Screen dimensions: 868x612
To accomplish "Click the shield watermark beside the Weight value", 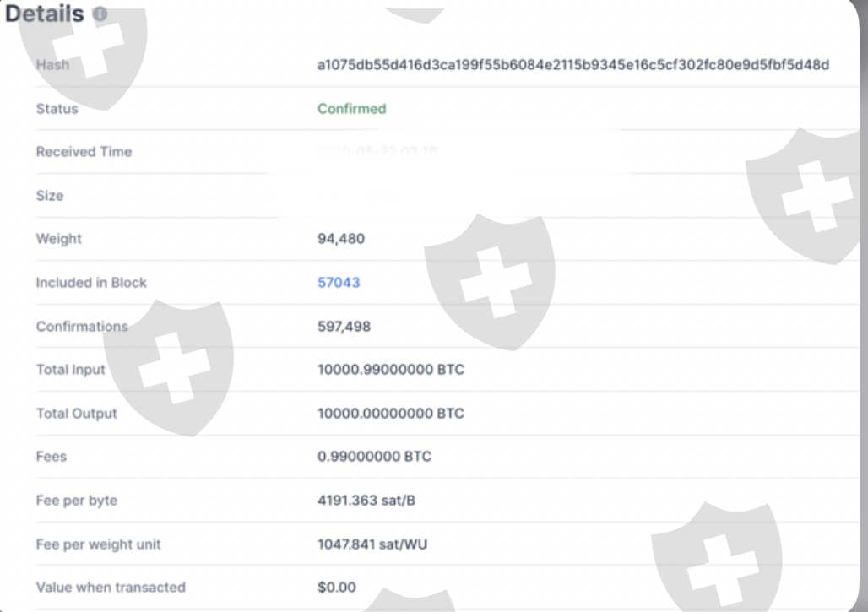I will [490, 279].
